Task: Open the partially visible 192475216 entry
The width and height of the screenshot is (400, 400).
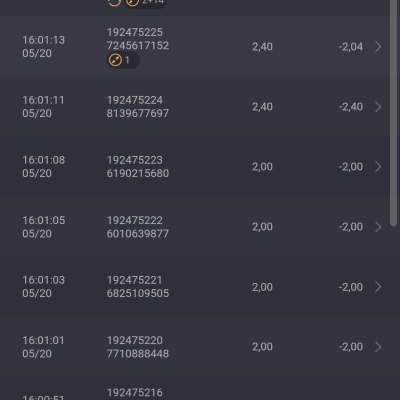Action: coord(200,389)
